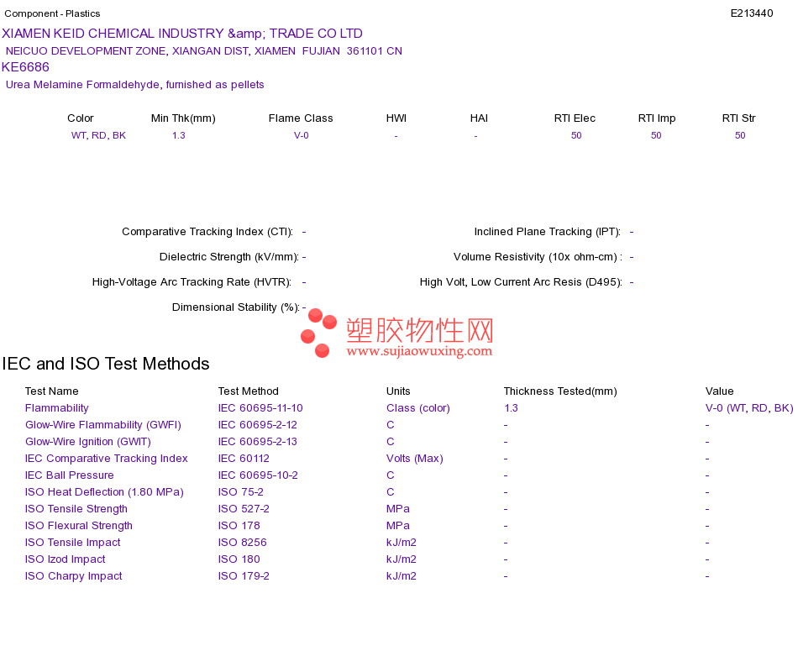Click the V-0 (WT, RD, BK) value cell
Screen dimensions: 798x672
[x=749, y=408]
